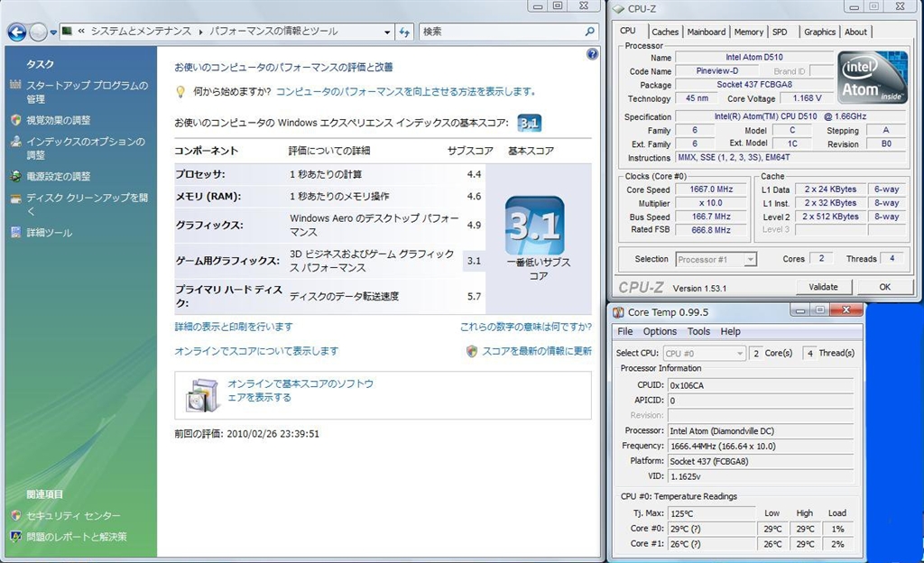Switch to the Mainboard tab in CPU-Z
924x563 pixels.
[706, 32]
